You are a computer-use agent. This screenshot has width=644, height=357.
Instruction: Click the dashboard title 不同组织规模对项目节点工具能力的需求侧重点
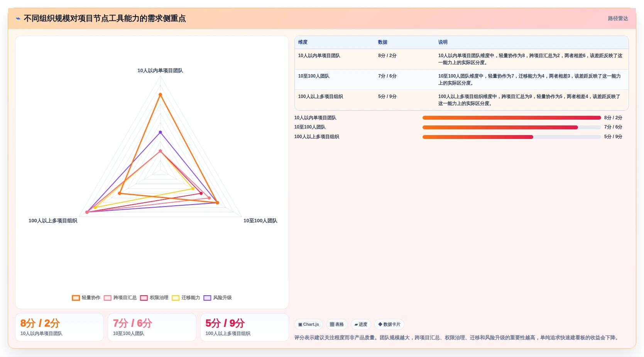[x=105, y=19]
